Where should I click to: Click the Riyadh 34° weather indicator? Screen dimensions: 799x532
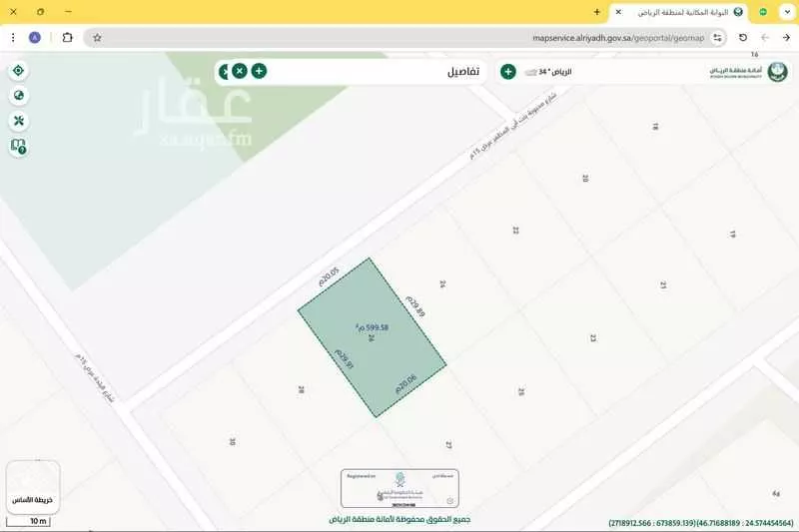click(548, 72)
